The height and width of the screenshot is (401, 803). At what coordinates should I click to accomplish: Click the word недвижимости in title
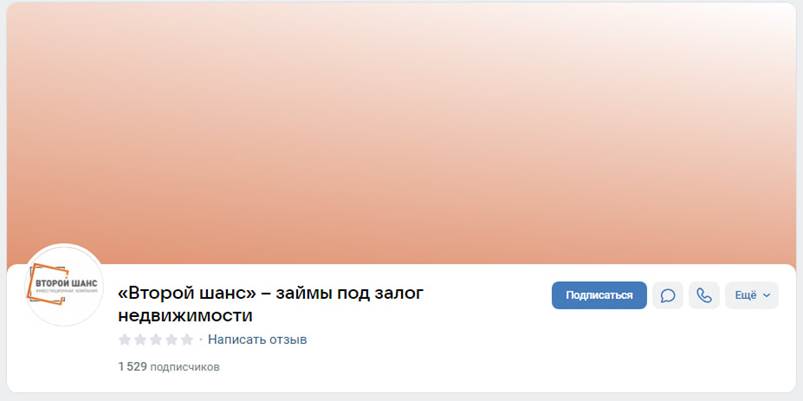[185, 315]
